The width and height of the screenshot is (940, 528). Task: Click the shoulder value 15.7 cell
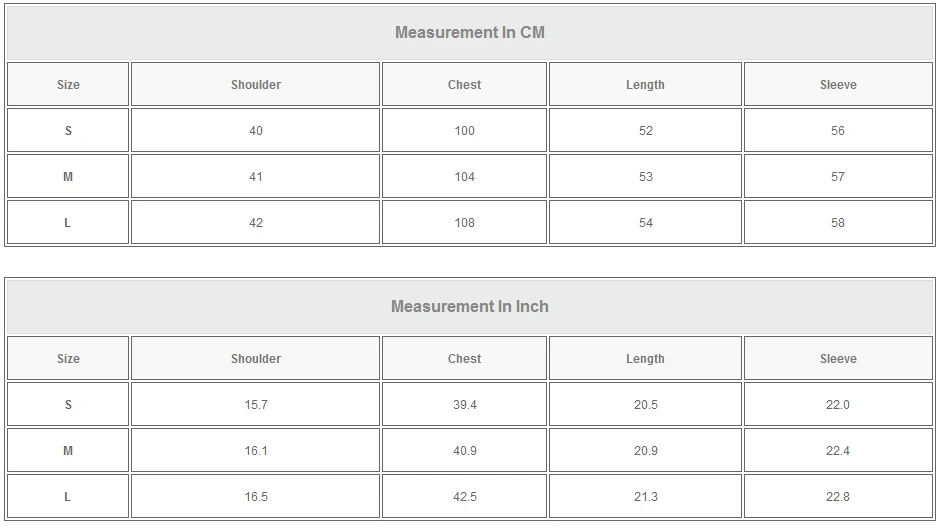pos(256,405)
